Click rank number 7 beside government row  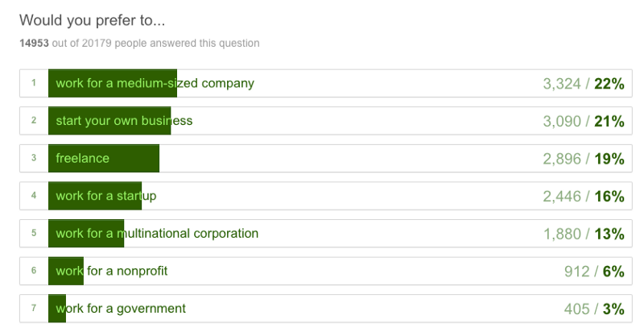[x=34, y=309]
